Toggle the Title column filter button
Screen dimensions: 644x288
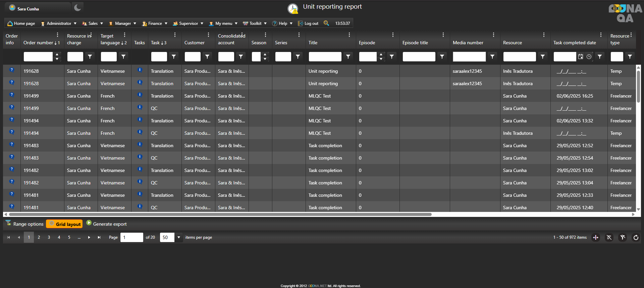pos(348,57)
